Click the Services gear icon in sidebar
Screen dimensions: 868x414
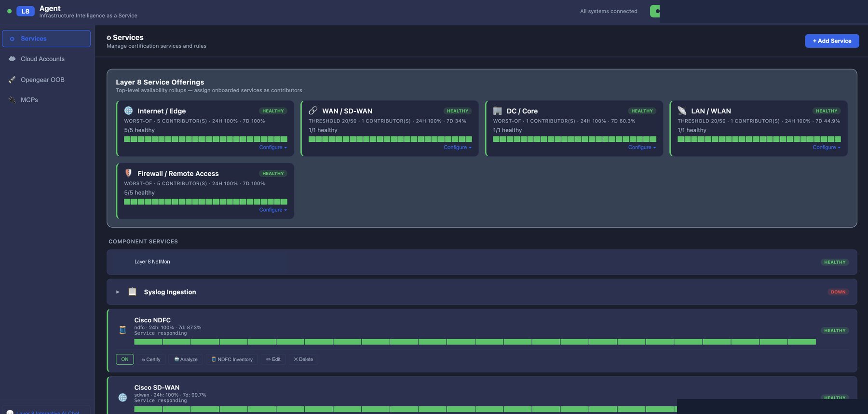click(12, 39)
